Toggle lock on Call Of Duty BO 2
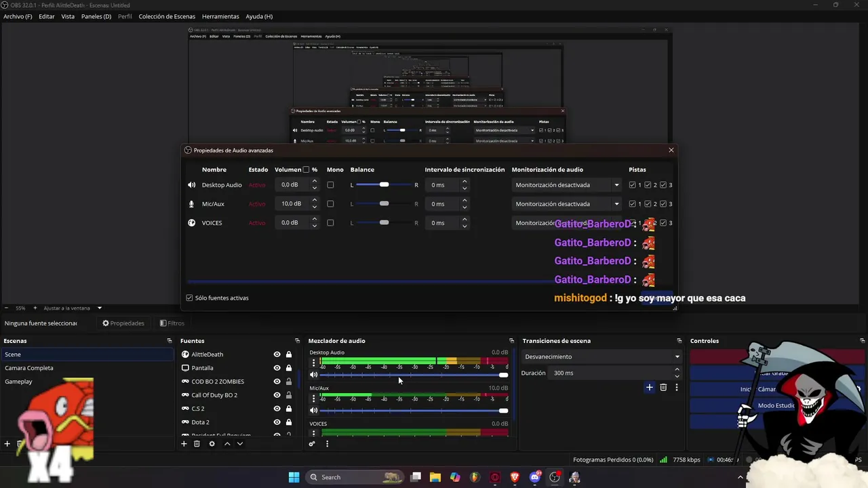The width and height of the screenshot is (868, 488). point(289,395)
